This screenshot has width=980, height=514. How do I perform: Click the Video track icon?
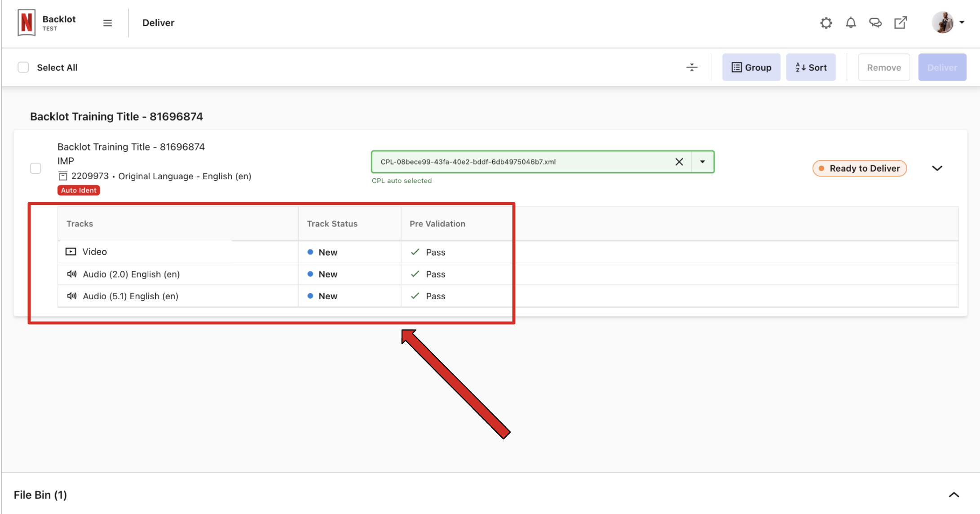[71, 252]
